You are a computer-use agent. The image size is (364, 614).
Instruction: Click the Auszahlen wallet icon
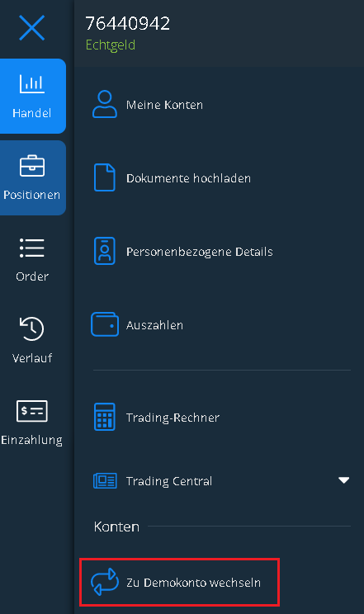105,324
